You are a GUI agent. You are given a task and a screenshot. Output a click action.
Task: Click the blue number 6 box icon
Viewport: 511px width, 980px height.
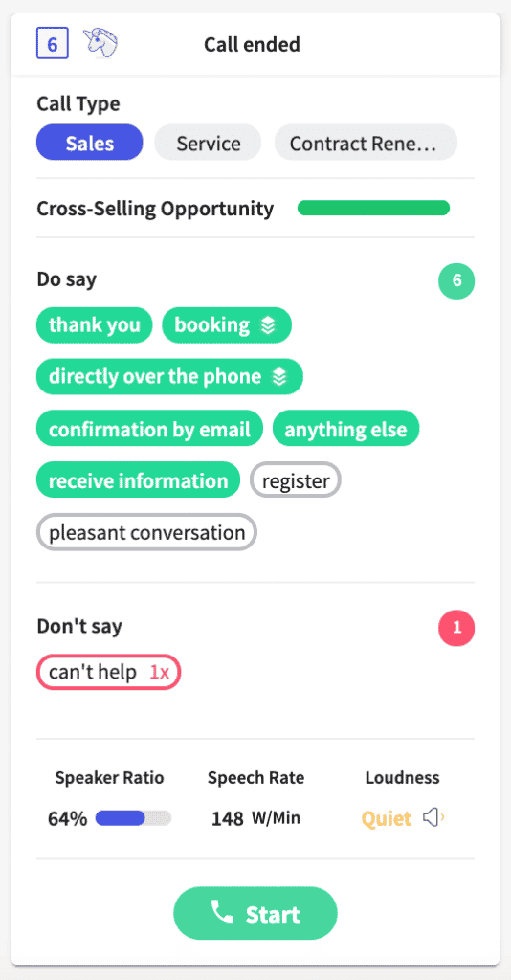[53, 44]
